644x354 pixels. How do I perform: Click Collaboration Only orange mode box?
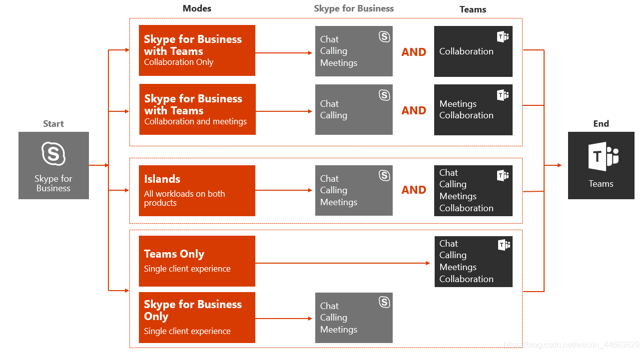pyautogui.click(x=197, y=50)
